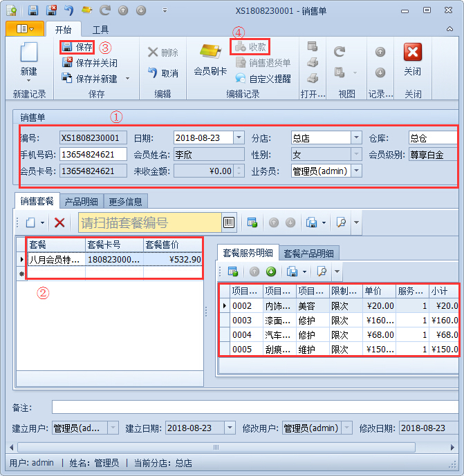Click the Save (保存) icon in ribbon
The width and height of the screenshot is (464, 476).
coord(68,48)
